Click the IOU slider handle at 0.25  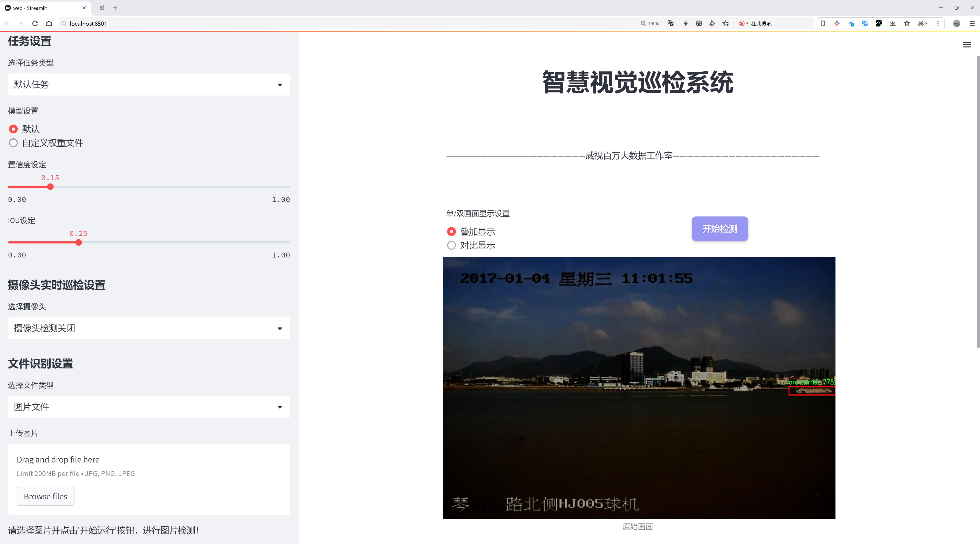pyautogui.click(x=79, y=243)
